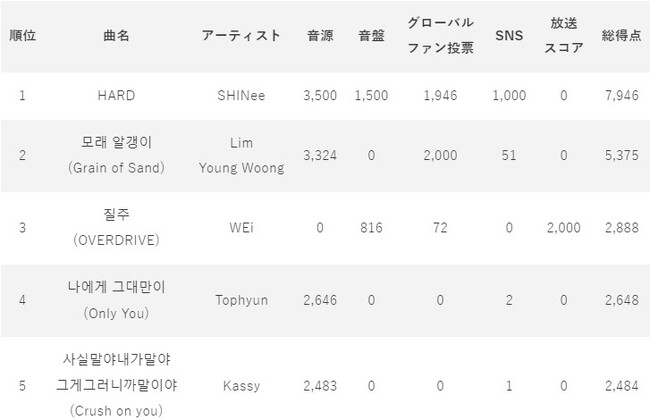Screen dimensions: 650x420
Task: Click the SNS column header
Action: pos(508,36)
